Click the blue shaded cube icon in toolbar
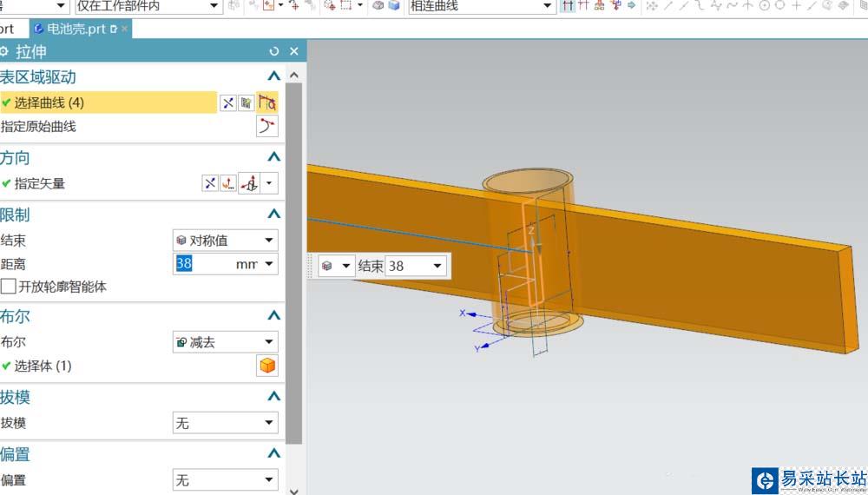The height and width of the screenshot is (495, 868). (x=394, y=6)
